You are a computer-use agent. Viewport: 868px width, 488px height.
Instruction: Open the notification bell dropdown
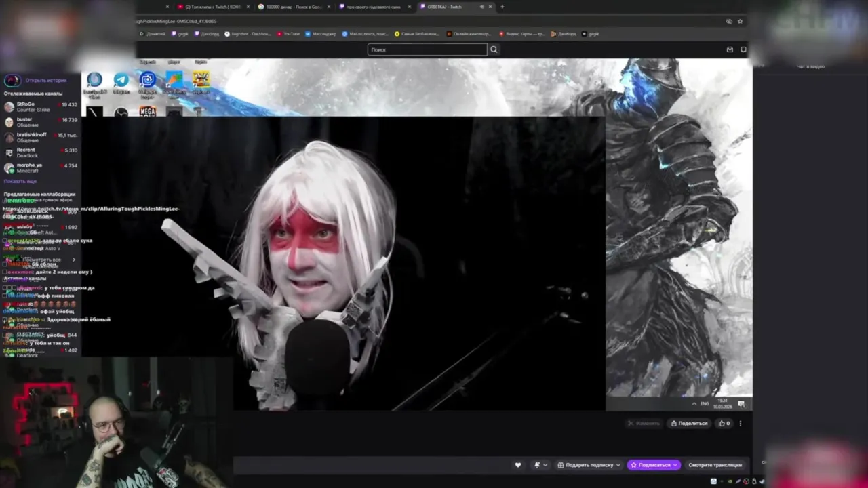[x=540, y=465]
